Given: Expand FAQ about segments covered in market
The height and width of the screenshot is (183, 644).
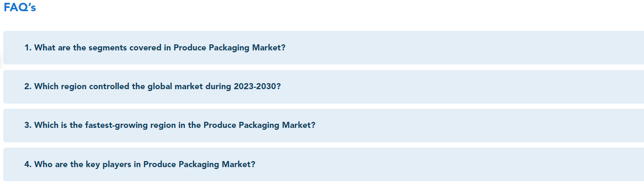Looking at the screenshot, I should 324,48.
